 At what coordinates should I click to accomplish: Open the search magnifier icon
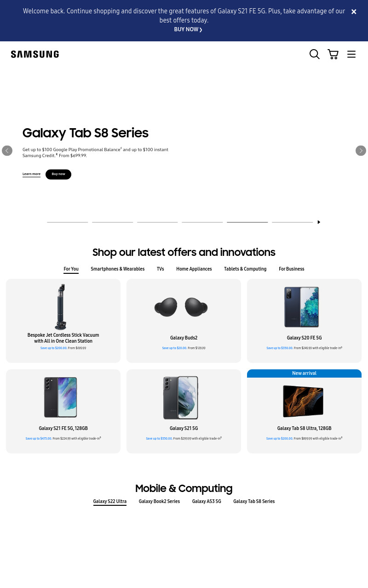coord(315,54)
